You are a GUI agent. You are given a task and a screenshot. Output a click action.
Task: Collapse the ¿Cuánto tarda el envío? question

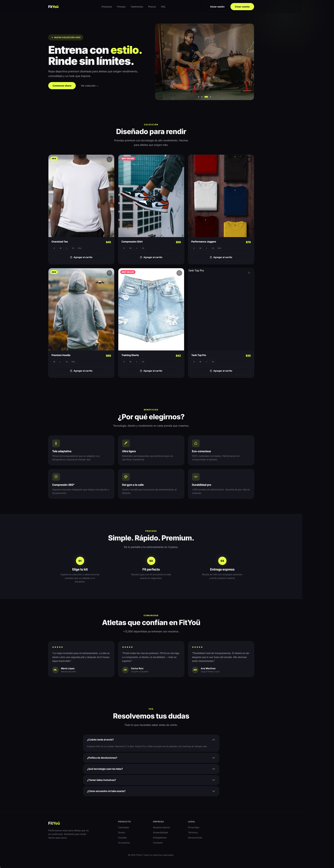click(151, 740)
